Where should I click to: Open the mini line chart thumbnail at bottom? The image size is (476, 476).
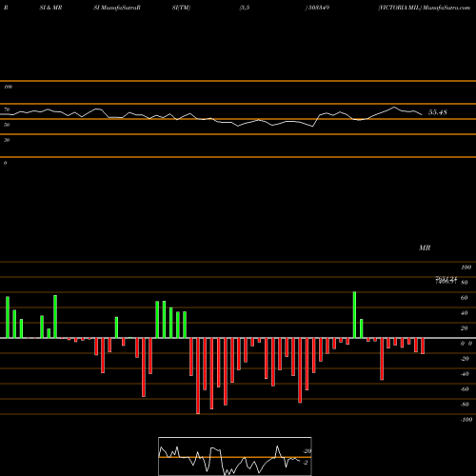click(235, 456)
